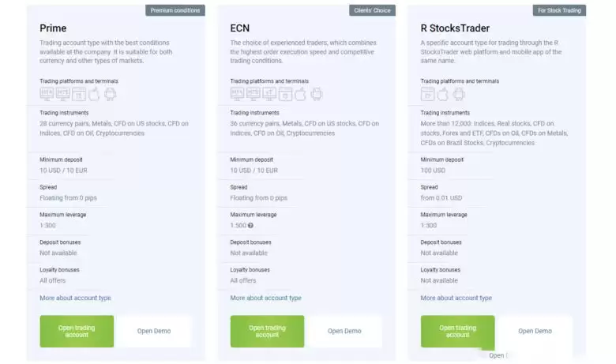Viewport: 616px width, 364px height.
Task: Open Demo account for Prime
Action: (154, 331)
